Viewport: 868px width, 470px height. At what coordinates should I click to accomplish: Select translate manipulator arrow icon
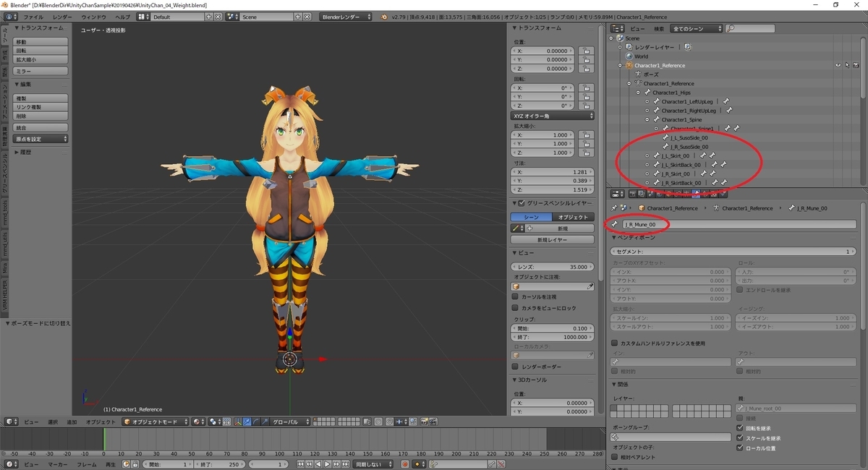pyautogui.click(x=247, y=422)
